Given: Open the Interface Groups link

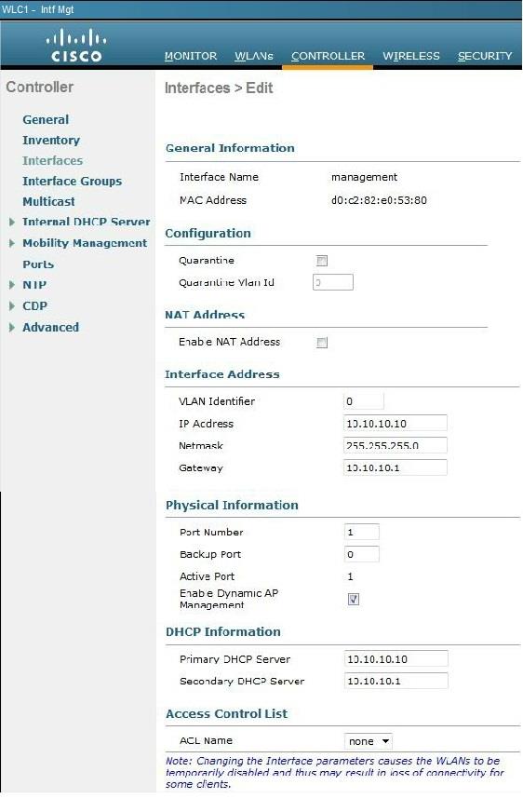Looking at the screenshot, I should (x=72, y=182).
